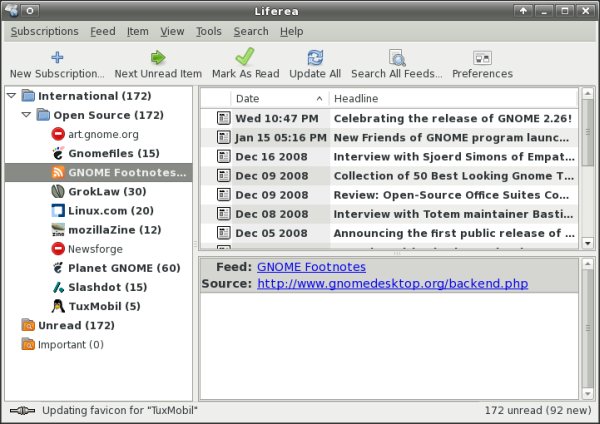
Task: Collapse the Open Source folder
Action: coord(27,115)
